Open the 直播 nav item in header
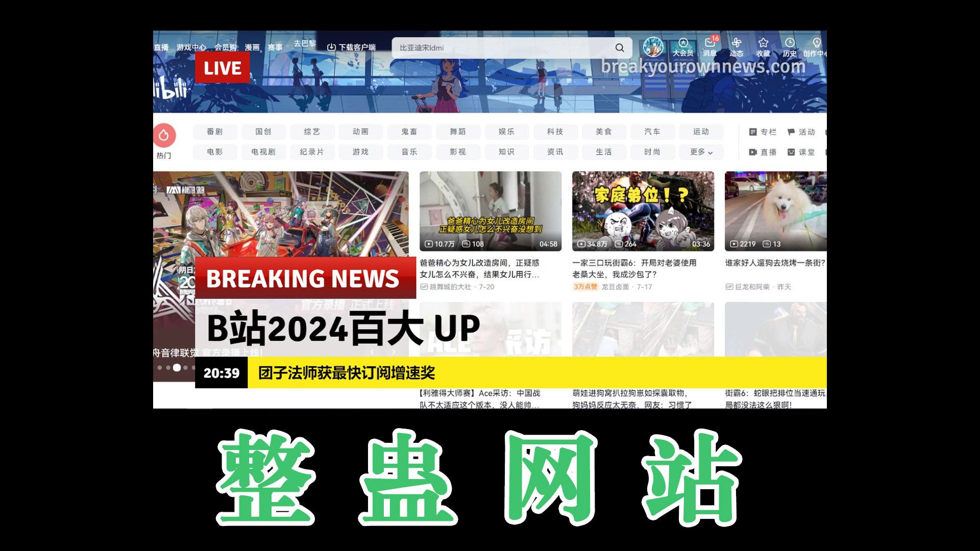The height and width of the screenshot is (551, 980). 161,47
